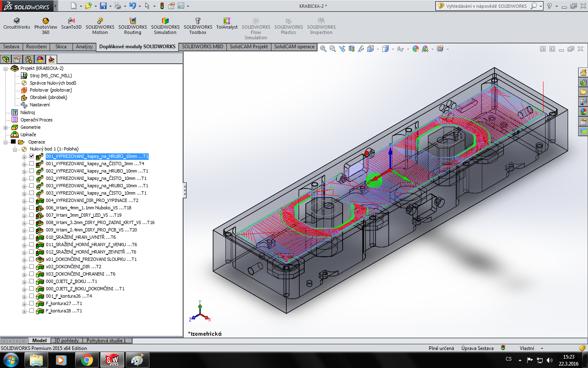Expand operation 007_Vrtani_3mm_DIRY_LED_VS
This screenshot has height=368, width=588.
coord(24,216)
